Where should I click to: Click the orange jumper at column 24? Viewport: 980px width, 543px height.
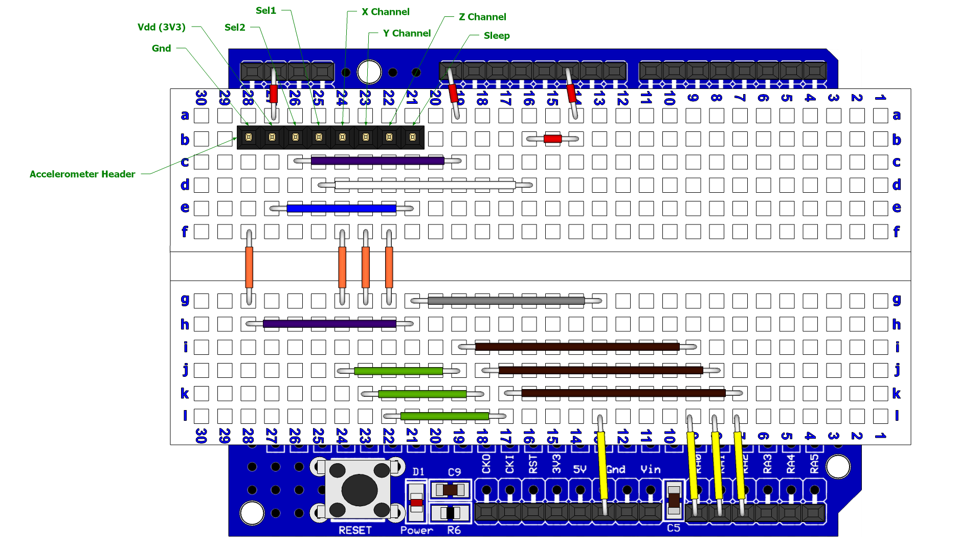point(342,267)
